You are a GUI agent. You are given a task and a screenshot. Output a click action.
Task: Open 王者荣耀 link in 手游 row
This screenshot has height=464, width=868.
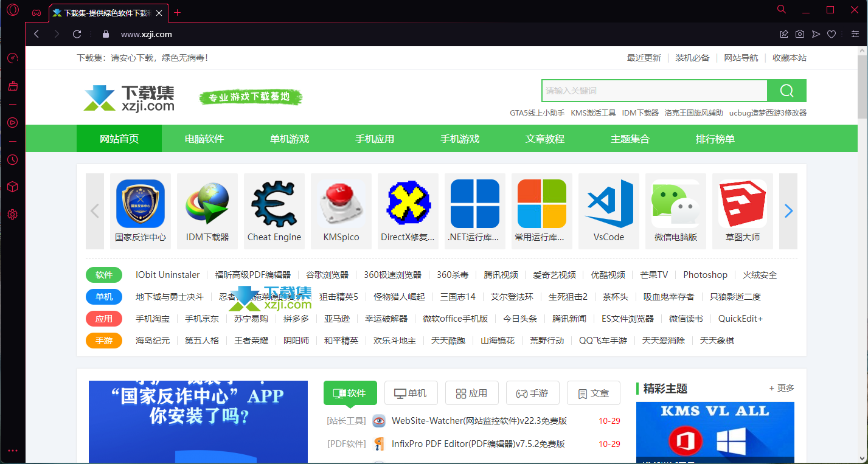pyautogui.click(x=251, y=341)
